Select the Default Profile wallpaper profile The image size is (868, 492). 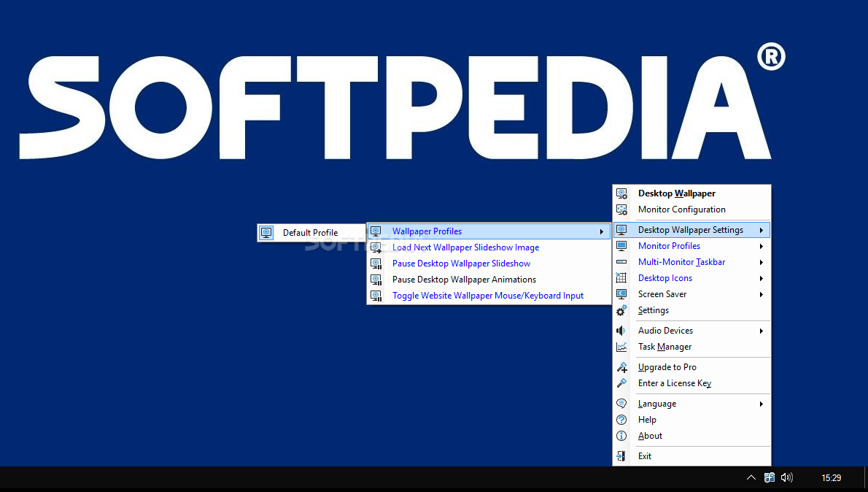(311, 233)
